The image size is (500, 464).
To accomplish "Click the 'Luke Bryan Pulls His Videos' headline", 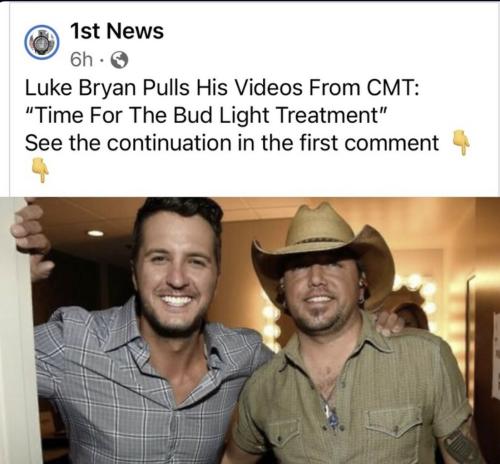I will [222, 88].
